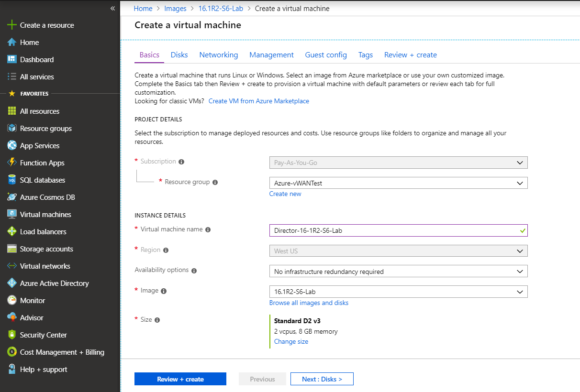
Task: Expand the Availability options dropdown
Action: tap(398, 272)
